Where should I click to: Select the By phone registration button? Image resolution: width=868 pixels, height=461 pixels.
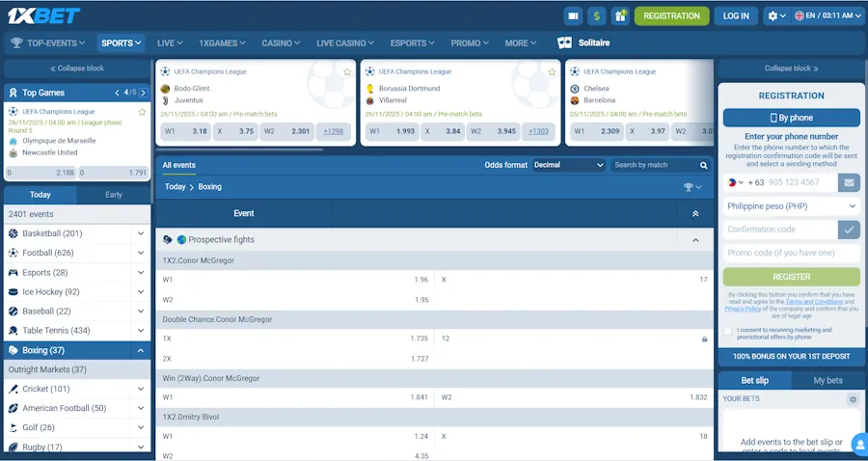tap(791, 118)
